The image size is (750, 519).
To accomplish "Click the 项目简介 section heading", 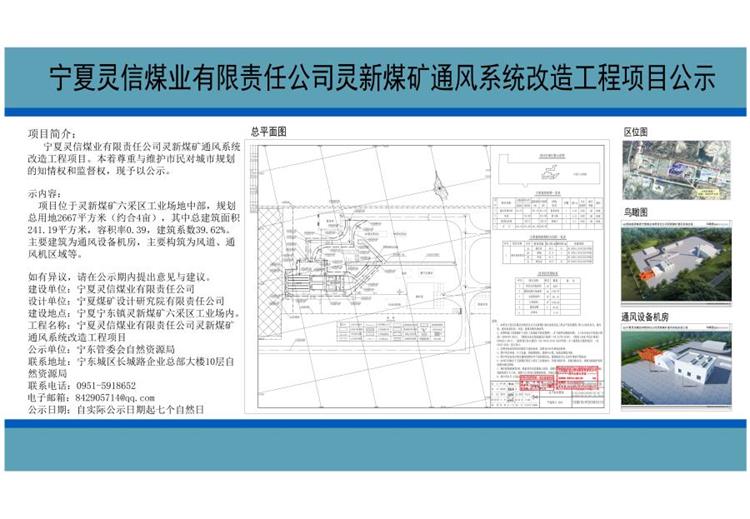I will coord(51,133).
